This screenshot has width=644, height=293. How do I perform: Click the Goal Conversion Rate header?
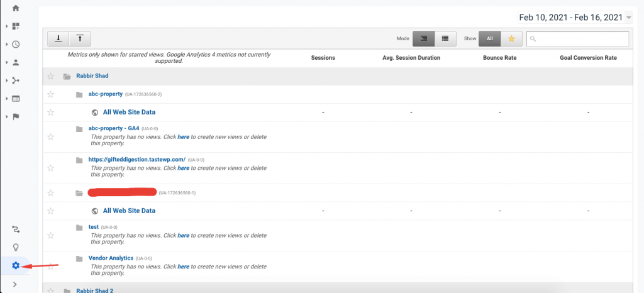click(x=589, y=58)
